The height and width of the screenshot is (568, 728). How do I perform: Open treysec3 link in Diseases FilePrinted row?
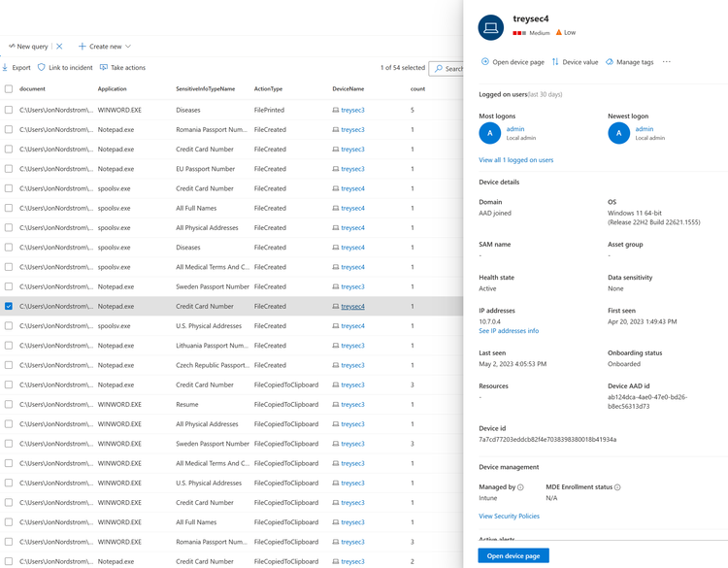point(352,110)
